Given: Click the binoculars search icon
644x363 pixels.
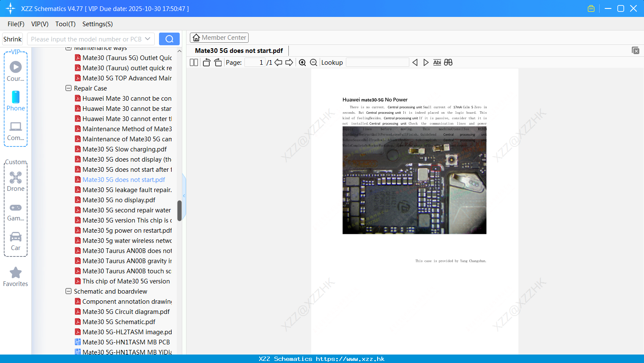Looking at the screenshot, I should [448, 62].
